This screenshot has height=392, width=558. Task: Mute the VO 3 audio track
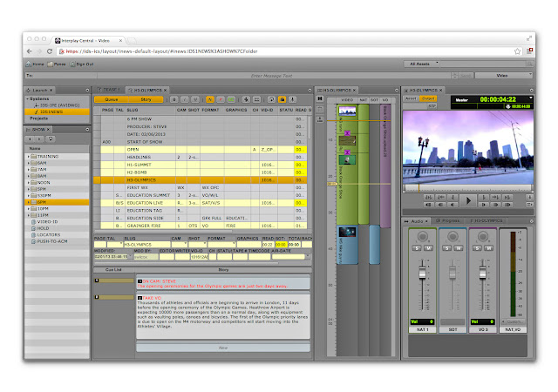tap(489, 248)
